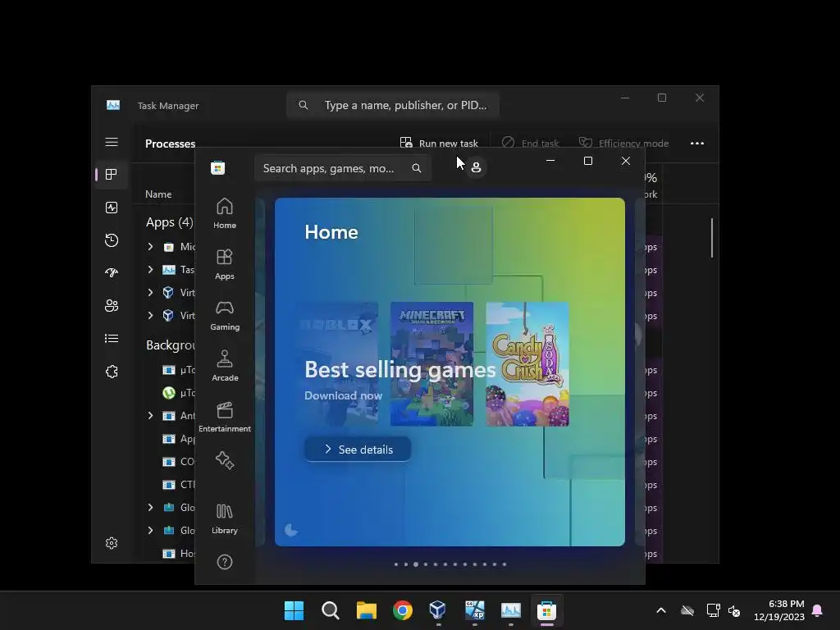Open Windows taskbar Search
This screenshot has height=630, width=840.
[330, 610]
